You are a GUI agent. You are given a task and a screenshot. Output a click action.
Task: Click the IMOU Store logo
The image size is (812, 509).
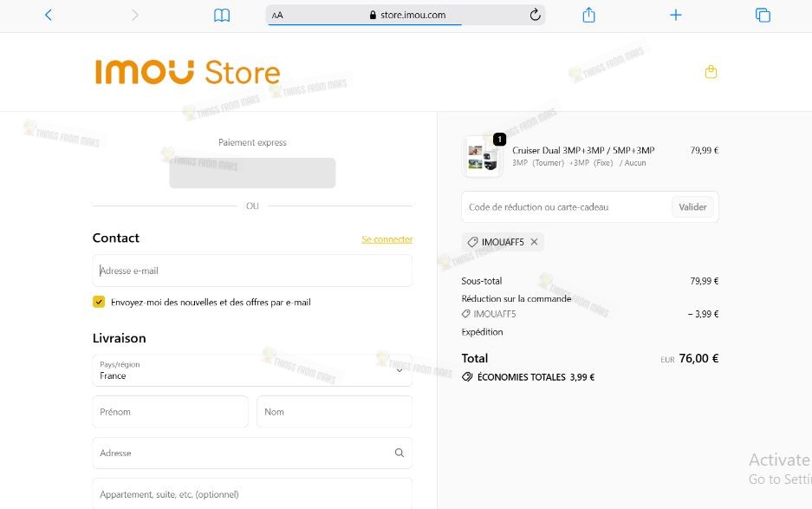(x=187, y=72)
